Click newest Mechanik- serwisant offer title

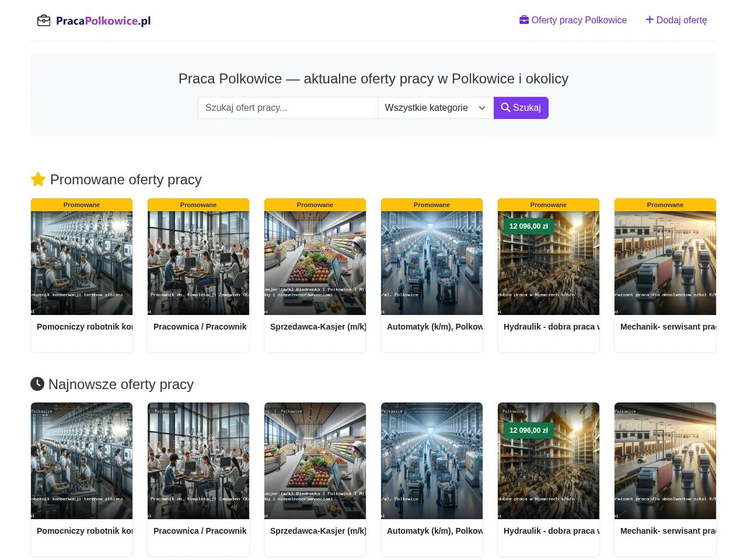668,531
